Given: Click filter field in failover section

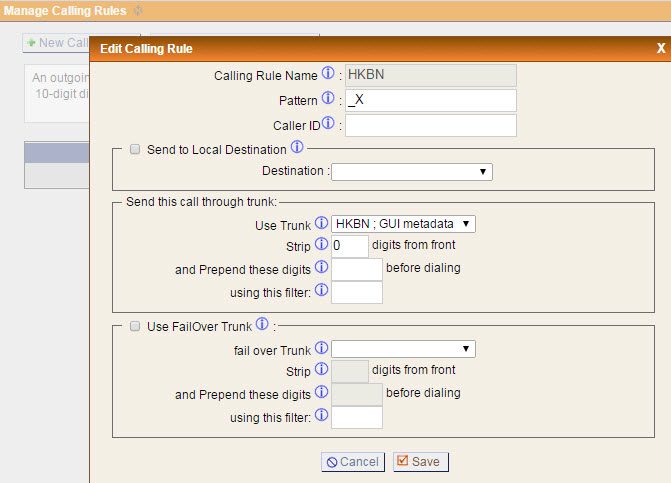Looking at the screenshot, I should point(357,418).
